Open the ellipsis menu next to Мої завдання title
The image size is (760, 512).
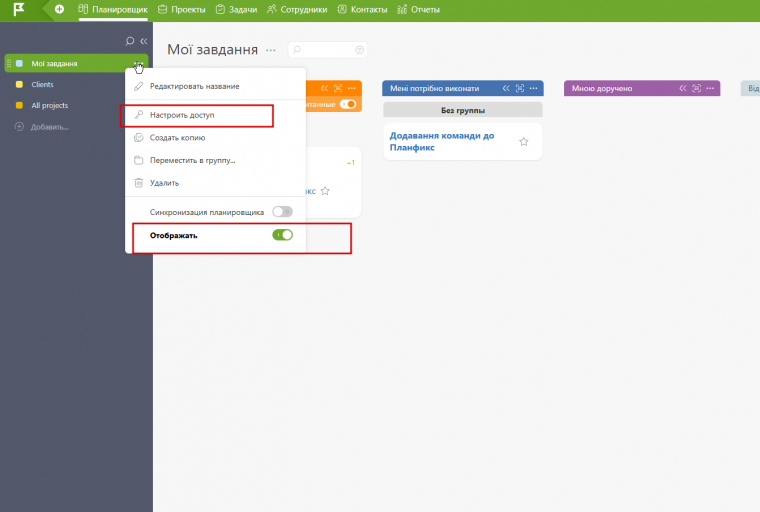coord(270,50)
